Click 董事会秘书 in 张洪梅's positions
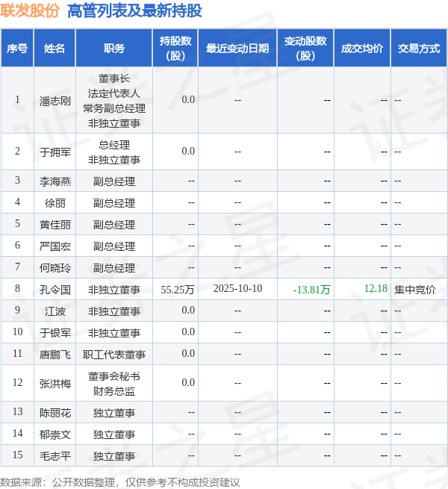This screenshot has width=448, height=489. [x=114, y=376]
